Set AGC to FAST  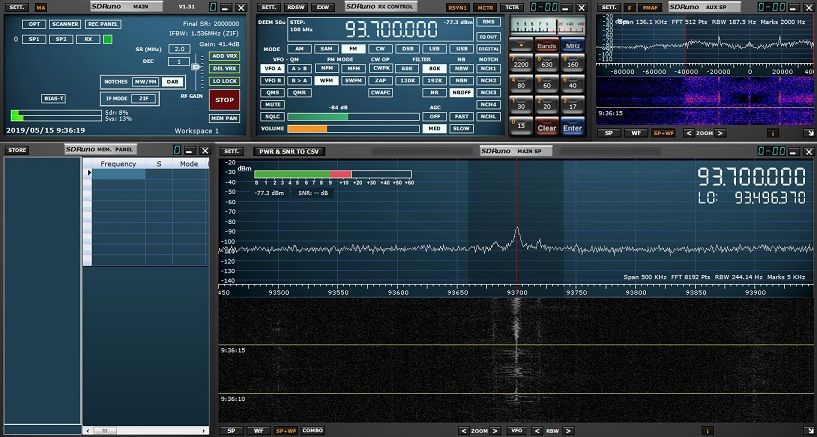point(462,117)
